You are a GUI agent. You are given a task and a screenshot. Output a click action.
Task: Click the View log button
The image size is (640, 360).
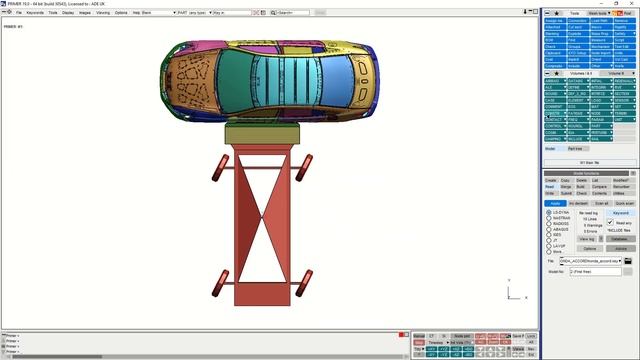coord(587,239)
